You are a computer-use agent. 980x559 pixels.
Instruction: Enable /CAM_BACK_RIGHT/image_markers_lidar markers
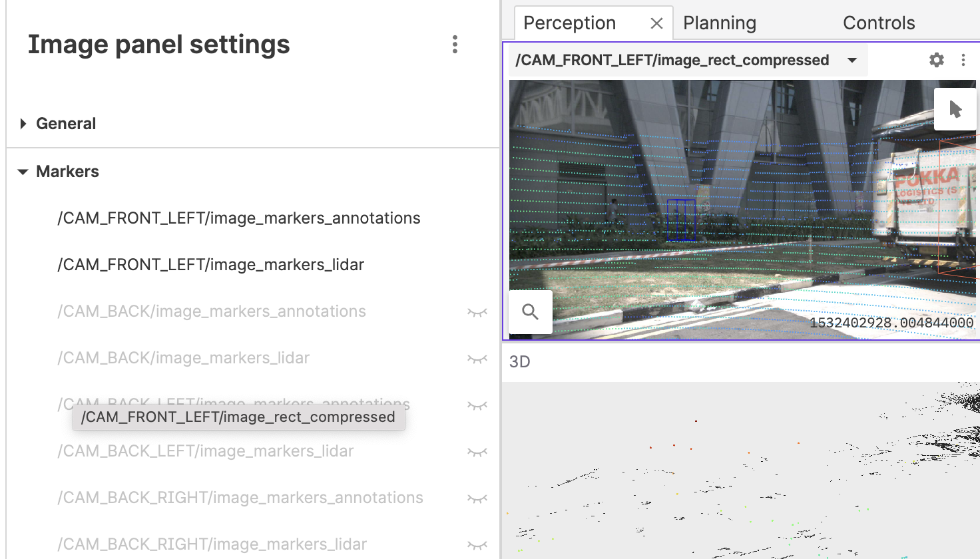477,544
